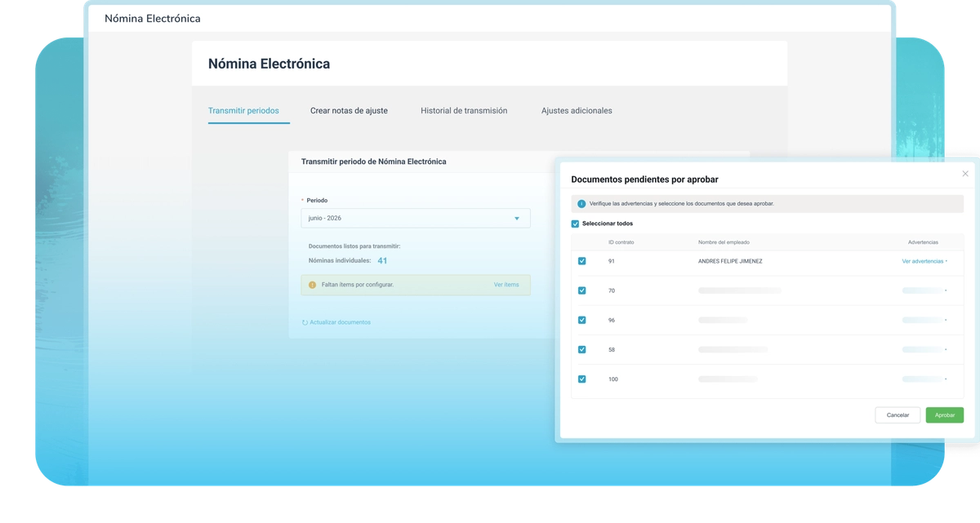Uncheck the checkbox for contract 96
This screenshot has height=523, width=980.
click(582, 320)
